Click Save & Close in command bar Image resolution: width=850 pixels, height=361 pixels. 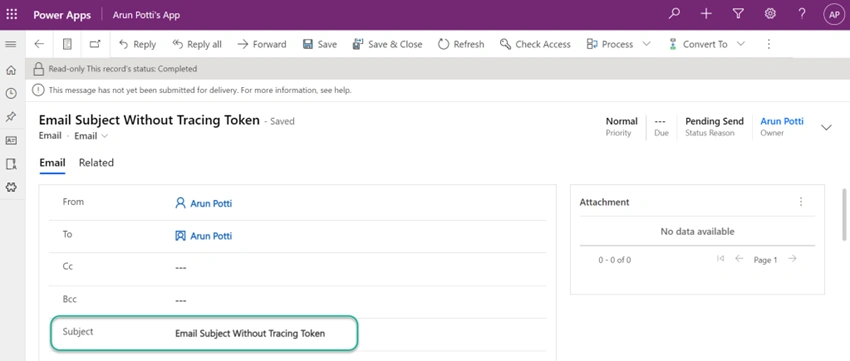[387, 44]
